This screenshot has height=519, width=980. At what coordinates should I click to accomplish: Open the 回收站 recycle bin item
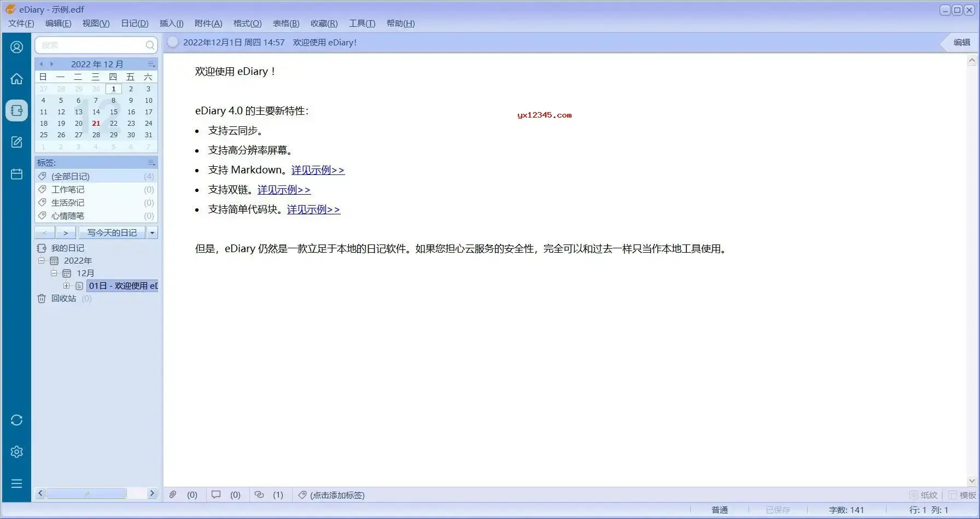tap(64, 299)
